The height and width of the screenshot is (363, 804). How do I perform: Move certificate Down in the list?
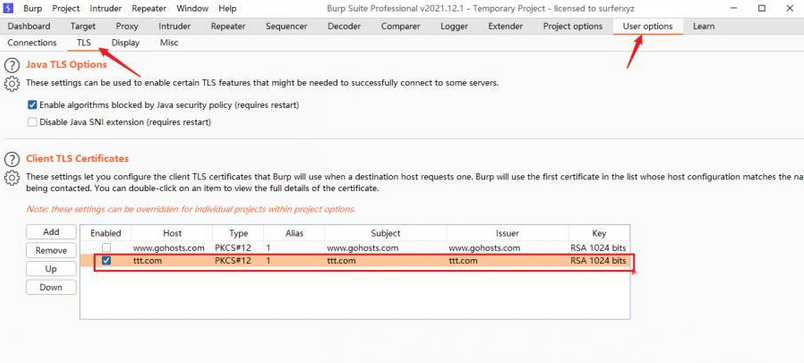[x=51, y=287]
